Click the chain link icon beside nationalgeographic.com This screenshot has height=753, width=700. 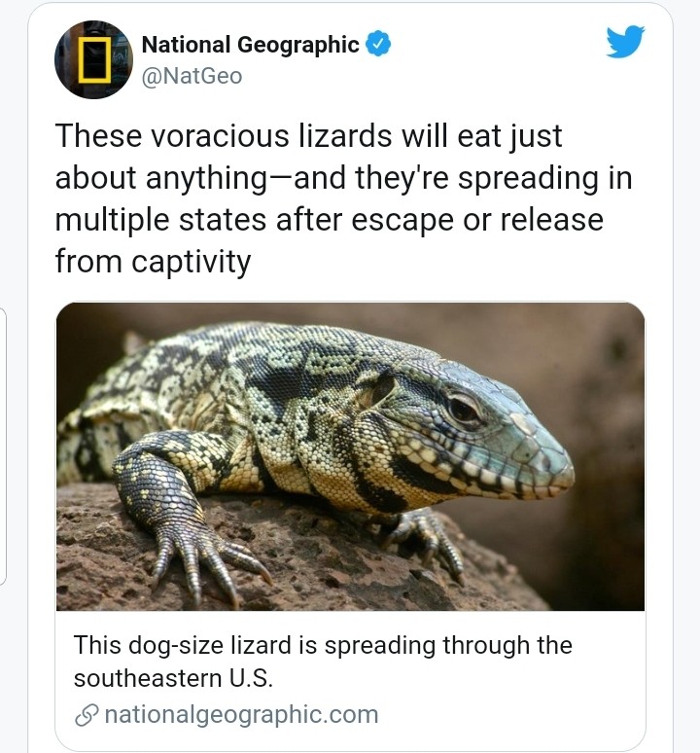[87, 715]
